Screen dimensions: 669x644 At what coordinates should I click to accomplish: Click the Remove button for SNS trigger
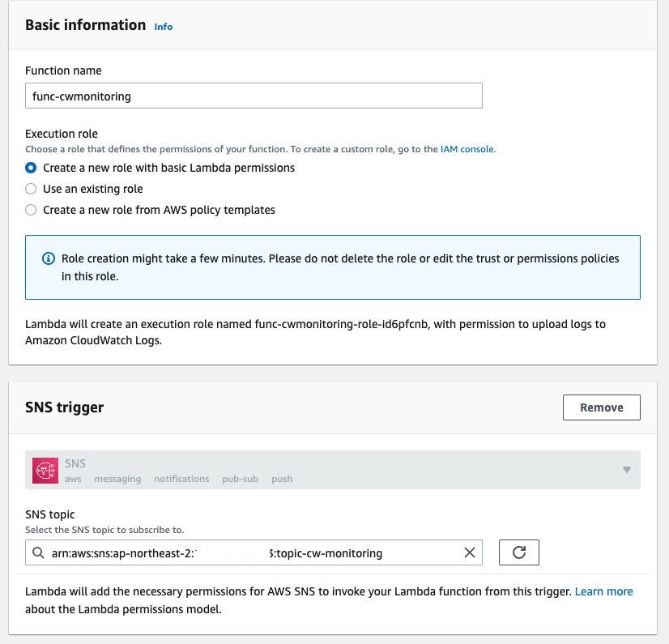pyautogui.click(x=601, y=407)
